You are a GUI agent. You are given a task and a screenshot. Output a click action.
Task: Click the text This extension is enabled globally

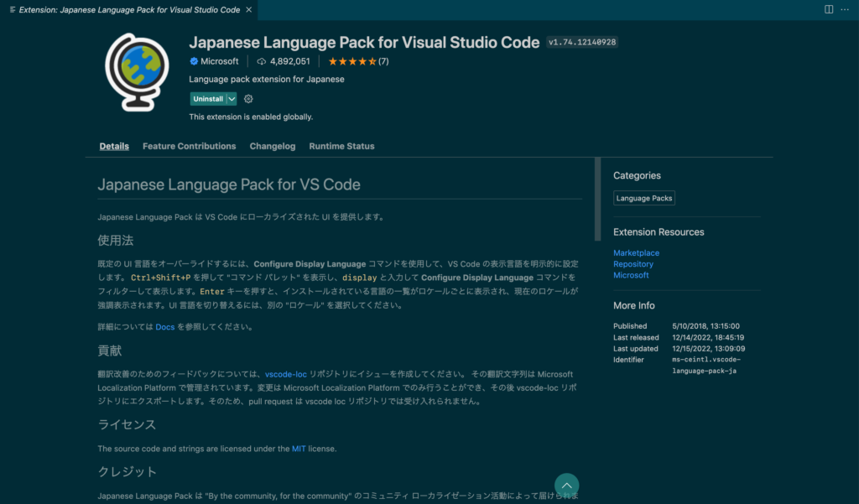pos(251,117)
